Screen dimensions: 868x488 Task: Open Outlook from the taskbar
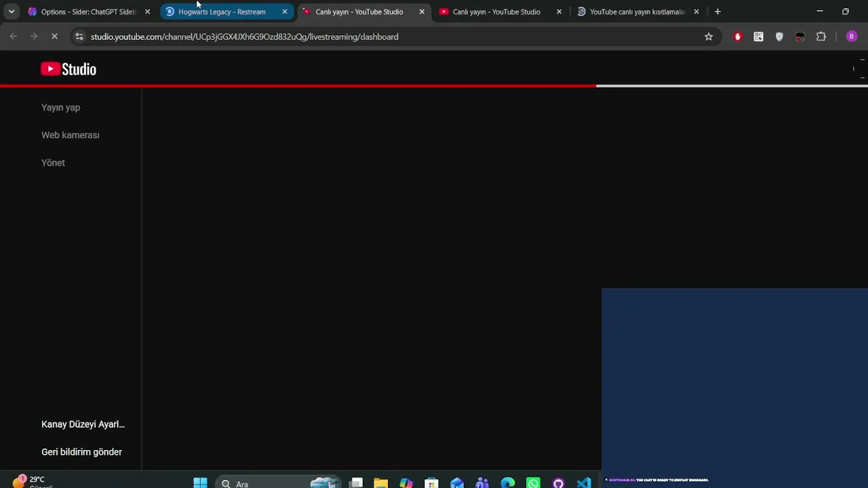pos(457,483)
